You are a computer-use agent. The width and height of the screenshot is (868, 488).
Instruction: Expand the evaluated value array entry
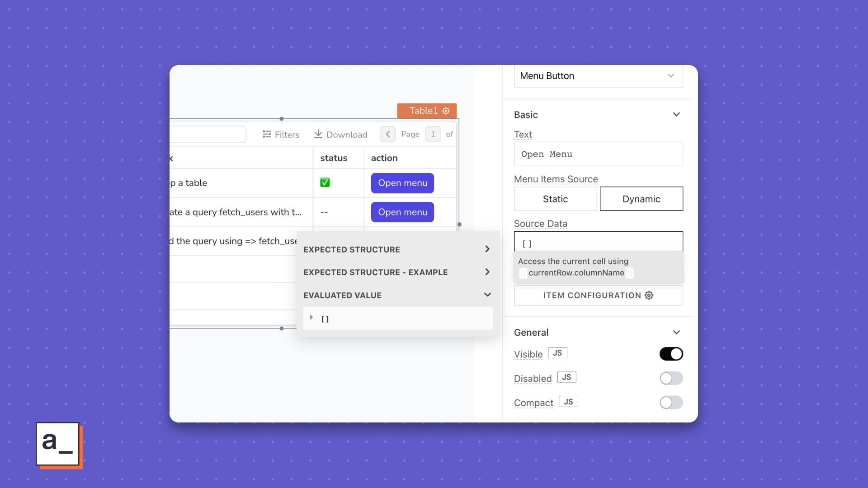(x=311, y=318)
